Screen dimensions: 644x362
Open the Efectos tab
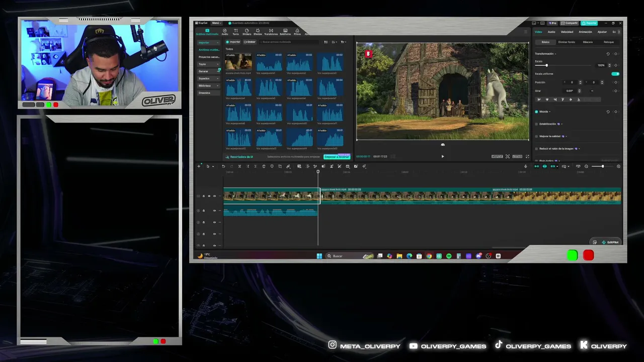258,32
